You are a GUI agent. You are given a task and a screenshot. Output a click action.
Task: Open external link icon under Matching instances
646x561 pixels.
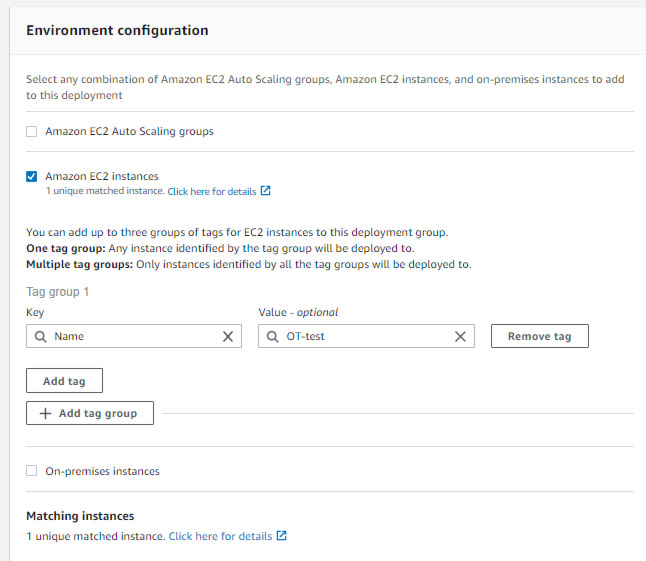[281, 535]
